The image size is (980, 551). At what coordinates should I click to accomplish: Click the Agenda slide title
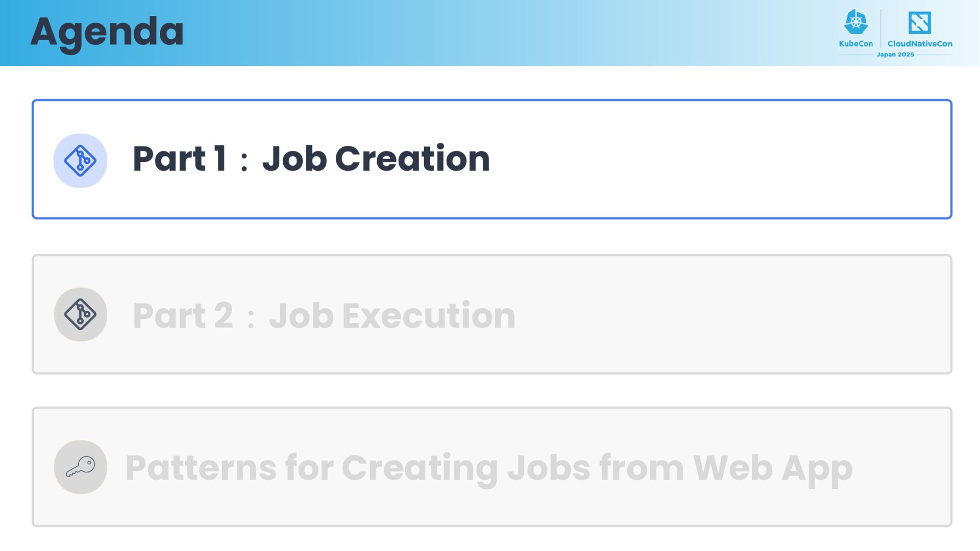[107, 33]
